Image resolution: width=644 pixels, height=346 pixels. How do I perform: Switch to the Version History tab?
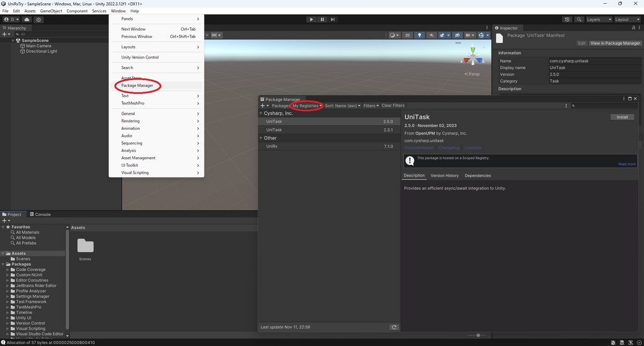tap(444, 175)
